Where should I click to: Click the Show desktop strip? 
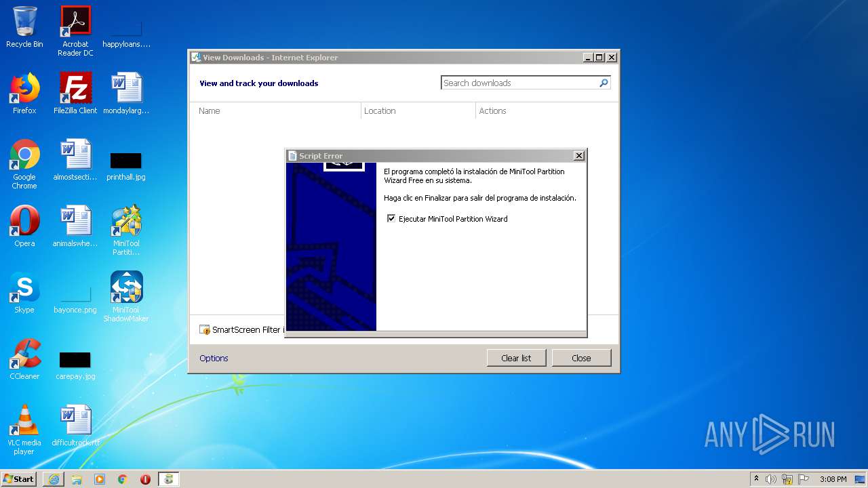point(860,479)
